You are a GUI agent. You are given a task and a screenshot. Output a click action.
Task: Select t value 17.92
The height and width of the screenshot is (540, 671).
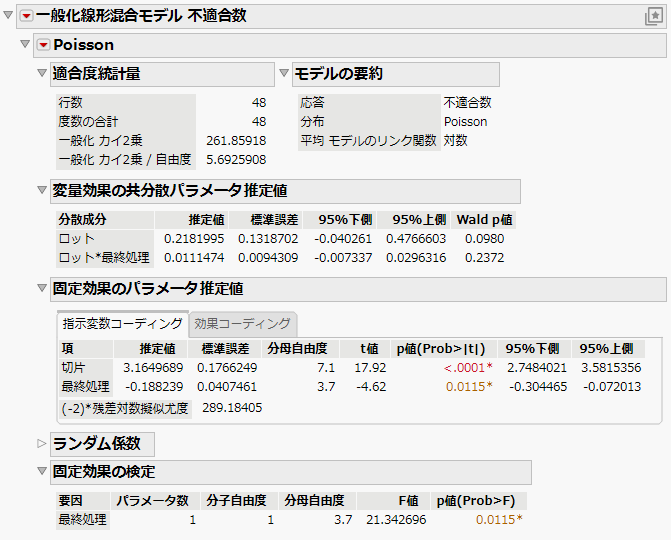coord(370,368)
